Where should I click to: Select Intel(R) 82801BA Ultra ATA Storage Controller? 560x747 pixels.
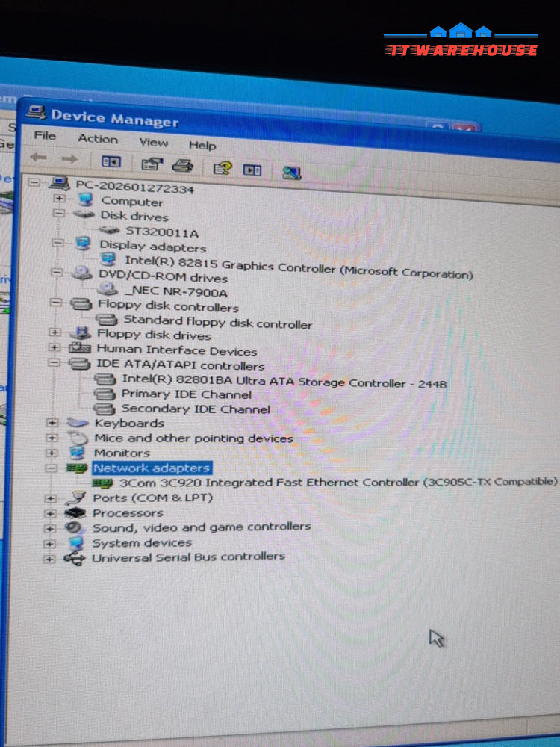pos(284,381)
